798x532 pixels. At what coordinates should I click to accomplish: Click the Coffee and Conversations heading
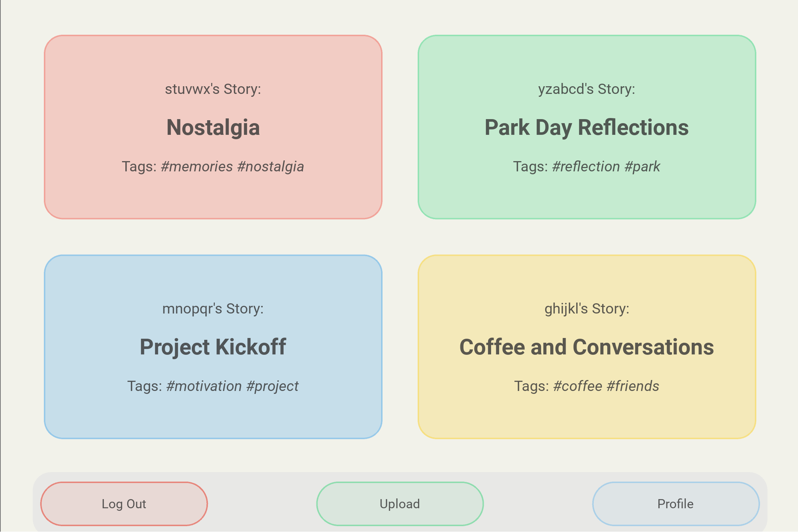tap(586, 347)
